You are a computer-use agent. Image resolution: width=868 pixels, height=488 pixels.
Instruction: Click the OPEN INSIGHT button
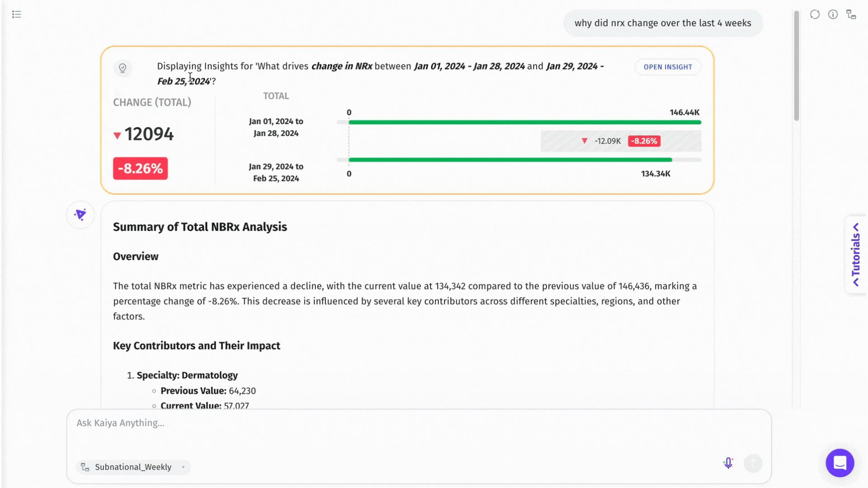pos(668,67)
